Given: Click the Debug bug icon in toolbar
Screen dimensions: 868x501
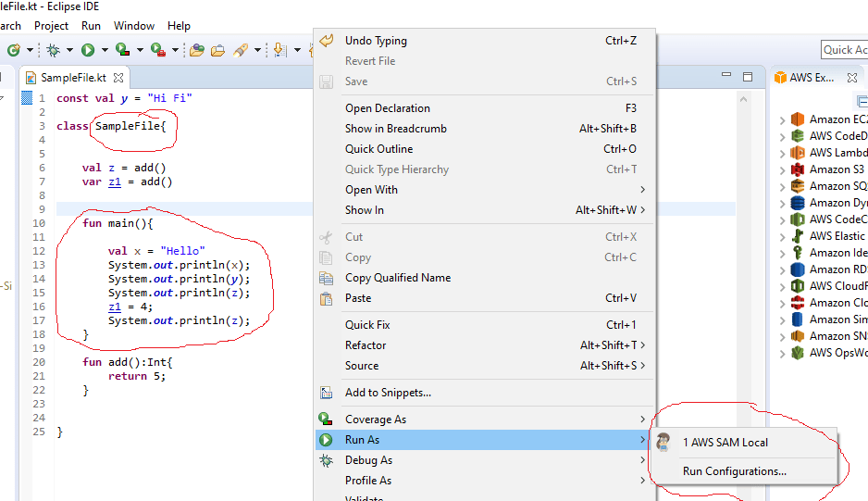Looking at the screenshot, I should pos(53,50).
